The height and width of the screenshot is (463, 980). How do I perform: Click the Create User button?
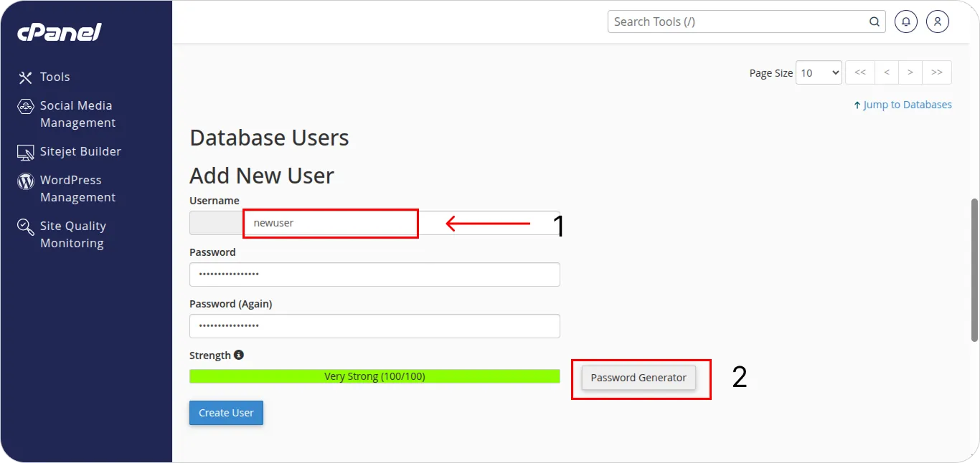226,413
